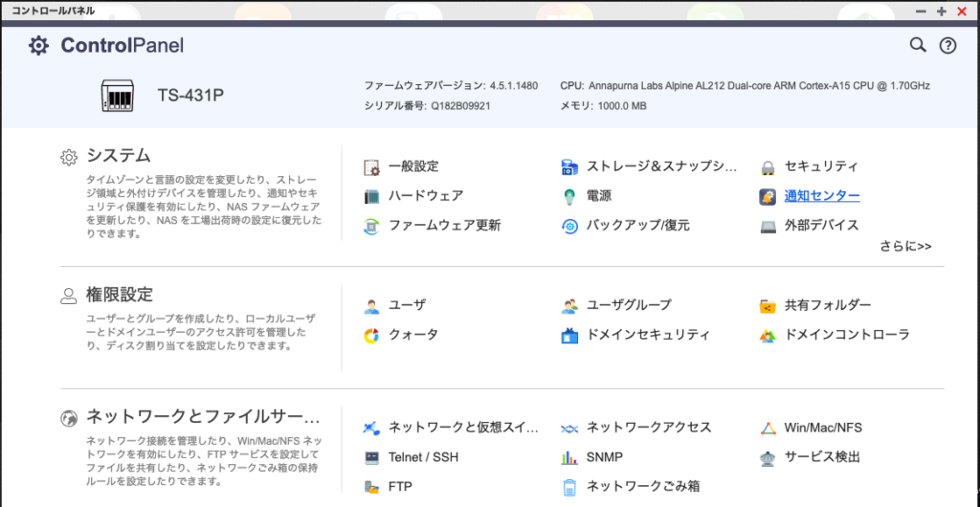The width and height of the screenshot is (980, 507).
Task: Open ネットワークと仮想スイ... link
Action: [463, 428]
